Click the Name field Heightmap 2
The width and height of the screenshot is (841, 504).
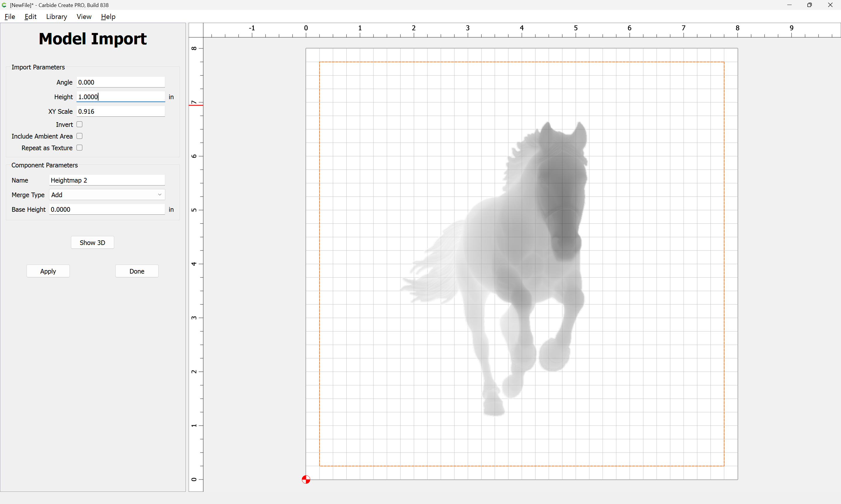107,180
